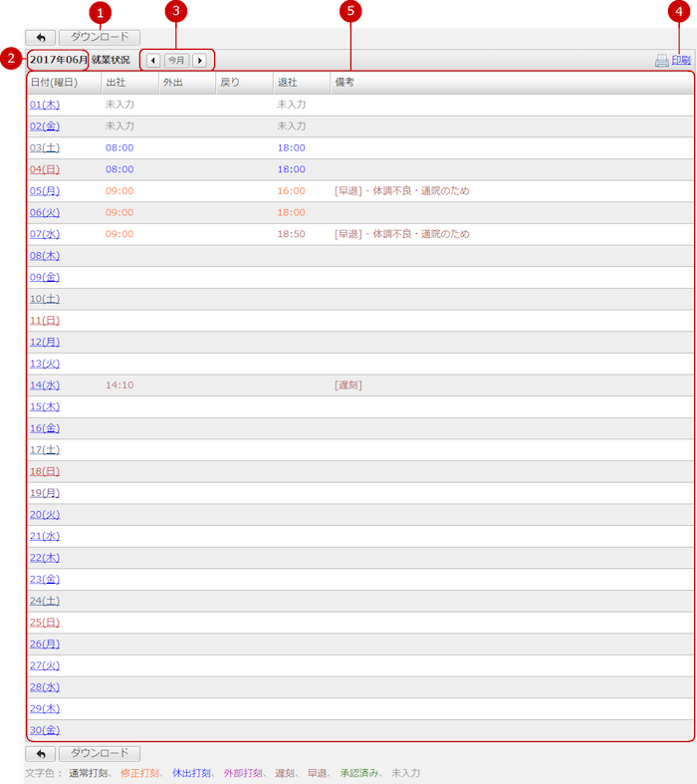Click the printer icon
The image size is (697, 784).
pyautogui.click(x=661, y=61)
